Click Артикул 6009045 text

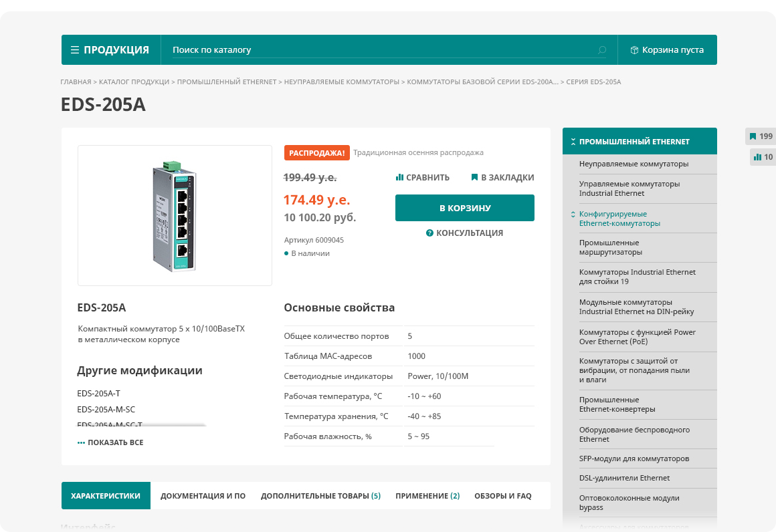[x=314, y=240]
